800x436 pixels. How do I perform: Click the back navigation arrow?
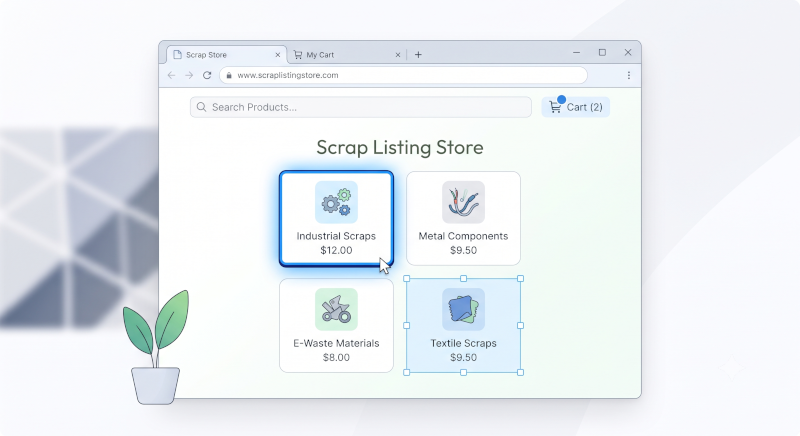click(171, 75)
